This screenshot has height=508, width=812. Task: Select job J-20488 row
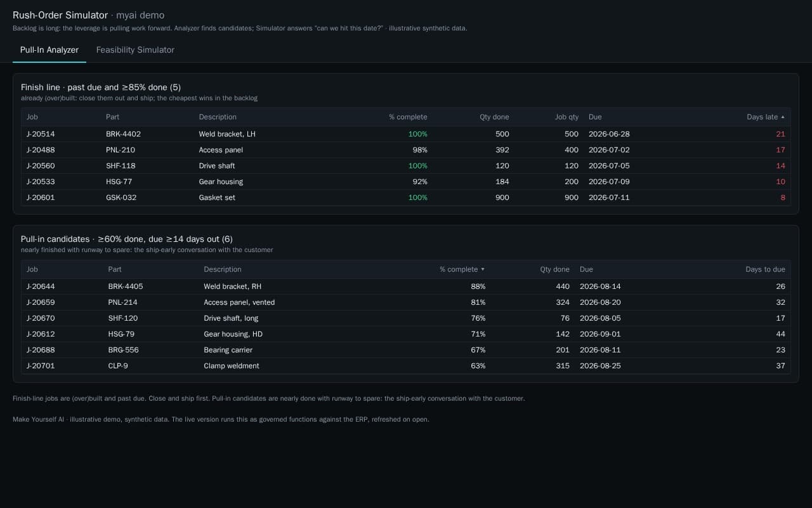(406, 150)
